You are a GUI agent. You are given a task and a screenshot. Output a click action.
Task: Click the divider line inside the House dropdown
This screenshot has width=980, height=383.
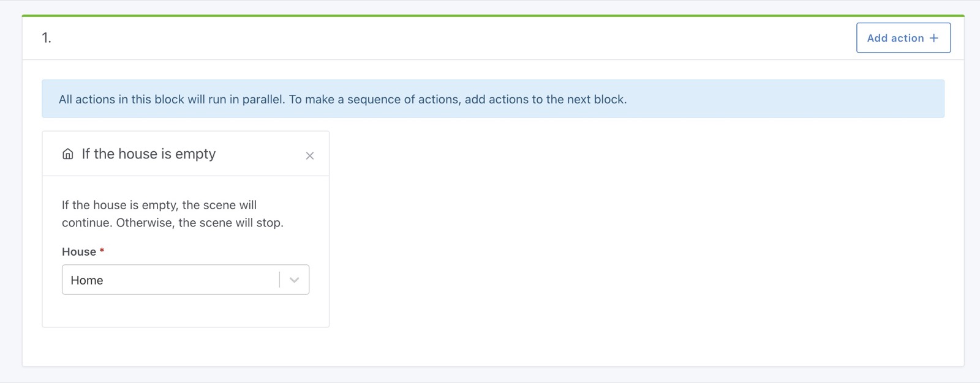(280, 280)
